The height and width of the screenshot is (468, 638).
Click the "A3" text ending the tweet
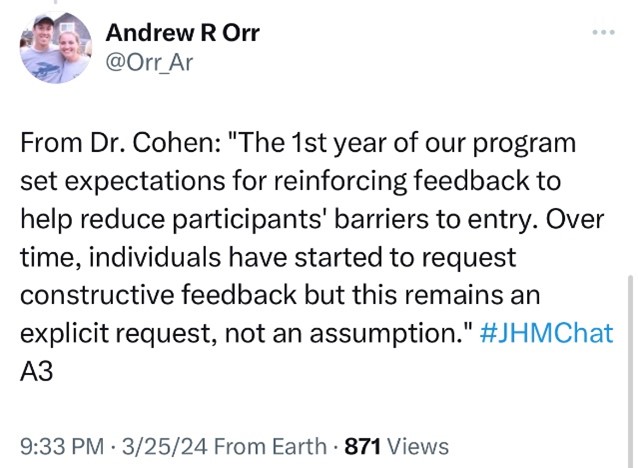pyautogui.click(x=35, y=366)
